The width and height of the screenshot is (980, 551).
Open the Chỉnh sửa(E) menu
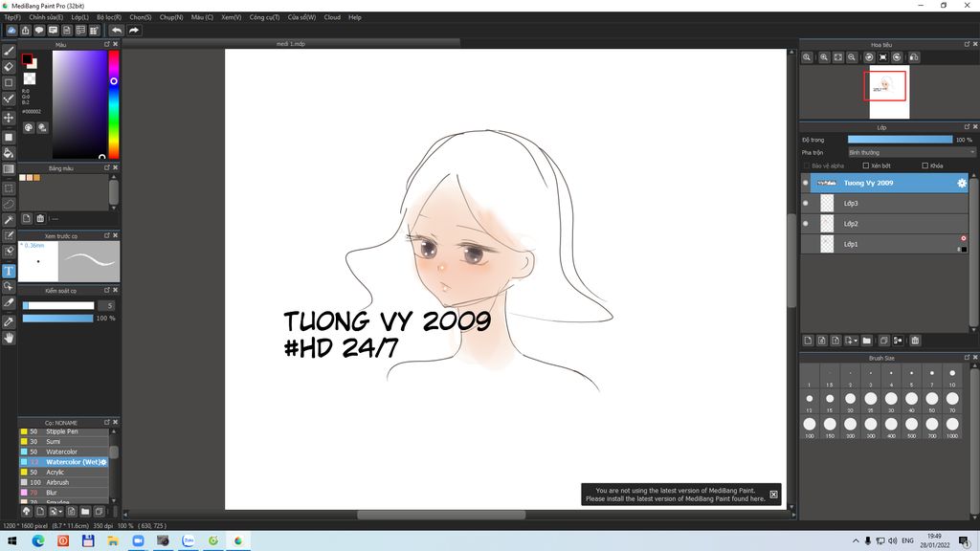coord(46,17)
